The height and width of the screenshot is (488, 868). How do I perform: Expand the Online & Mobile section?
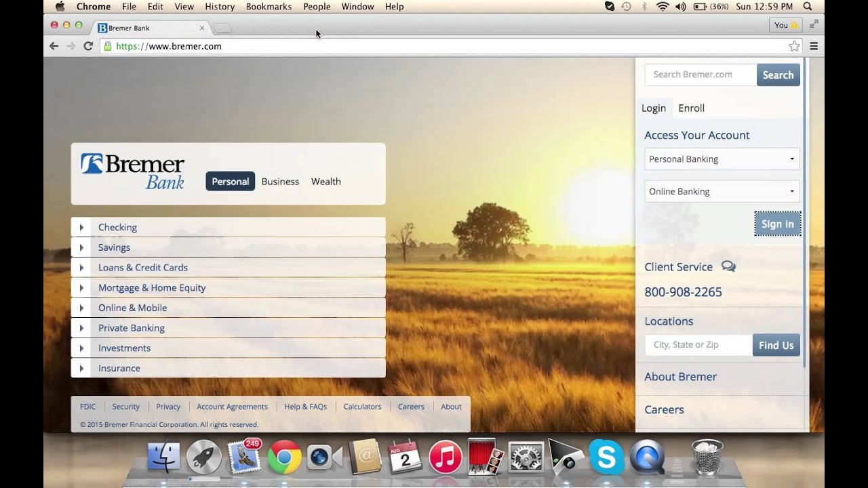[228, 308]
